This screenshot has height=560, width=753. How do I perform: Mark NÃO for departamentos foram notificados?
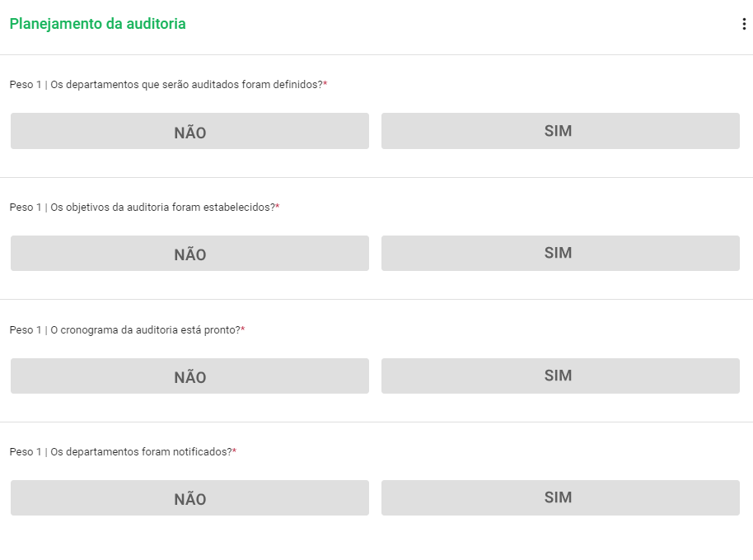pyautogui.click(x=189, y=497)
